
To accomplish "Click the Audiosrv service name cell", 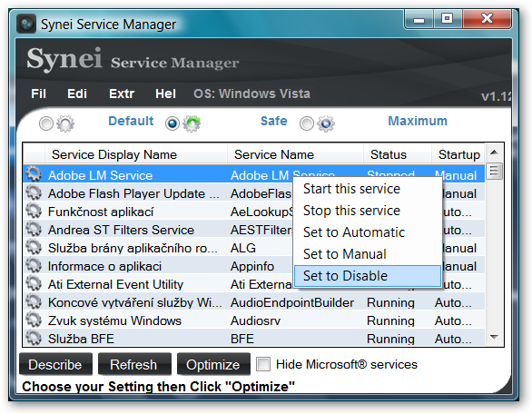I will pos(255,320).
